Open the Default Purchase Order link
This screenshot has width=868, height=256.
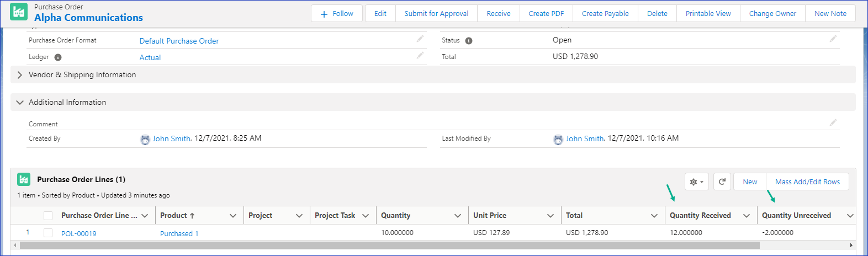(179, 41)
